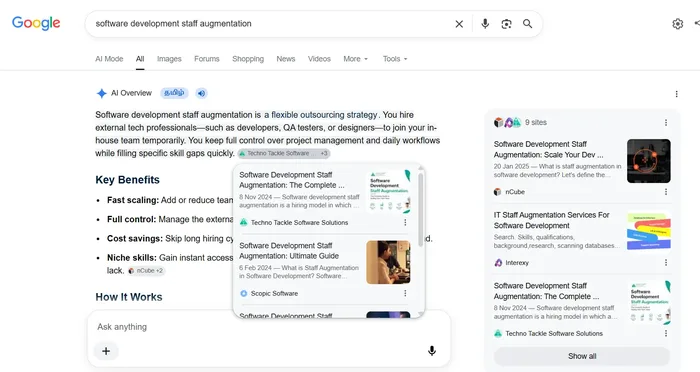Image resolution: width=700 pixels, height=372 pixels.
Task: Click Show all sources button
Action: tap(582, 356)
